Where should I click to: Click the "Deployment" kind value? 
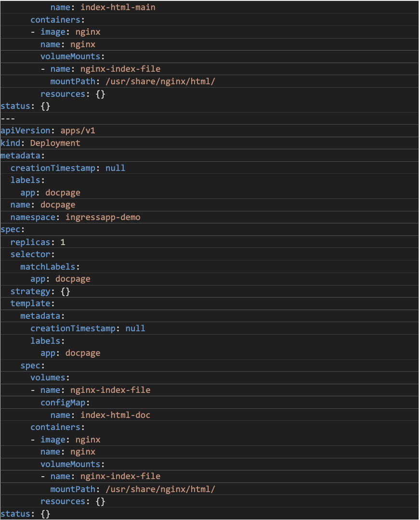click(55, 143)
